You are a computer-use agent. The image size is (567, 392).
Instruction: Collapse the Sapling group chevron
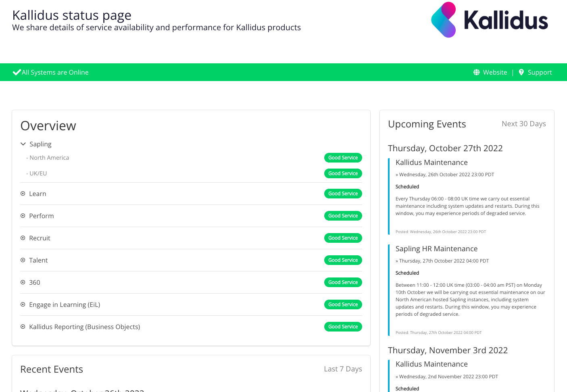23,144
